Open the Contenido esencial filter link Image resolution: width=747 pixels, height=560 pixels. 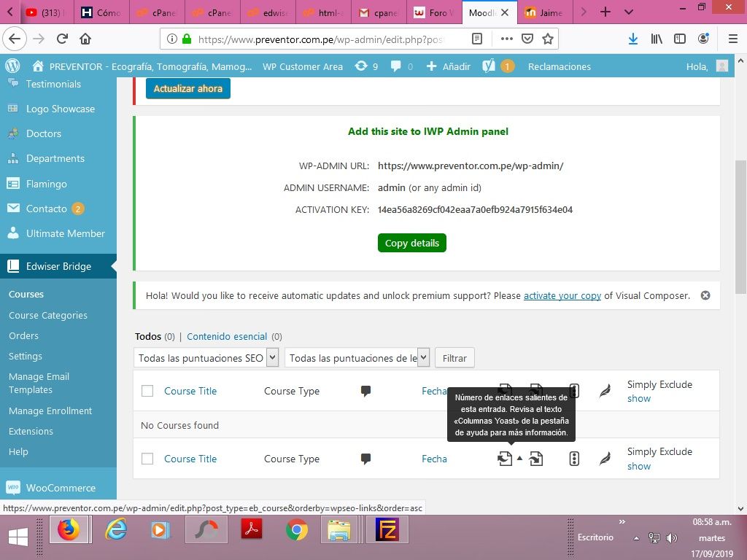pyautogui.click(x=227, y=337)
